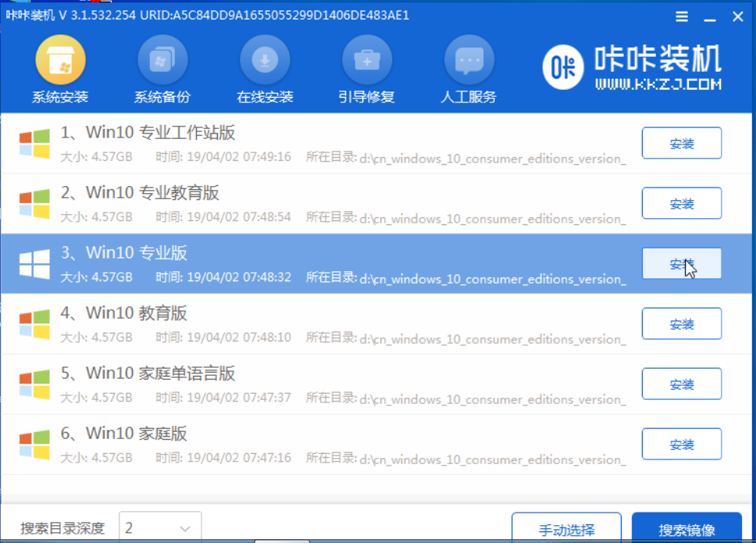Select the Win10 教育版 list row

[312, 324]
